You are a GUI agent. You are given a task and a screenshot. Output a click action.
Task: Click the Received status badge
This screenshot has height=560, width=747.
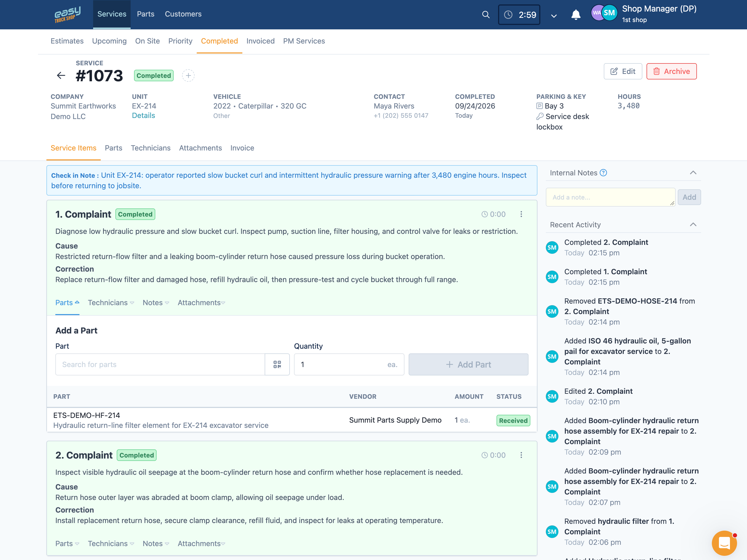coord(513,421)
